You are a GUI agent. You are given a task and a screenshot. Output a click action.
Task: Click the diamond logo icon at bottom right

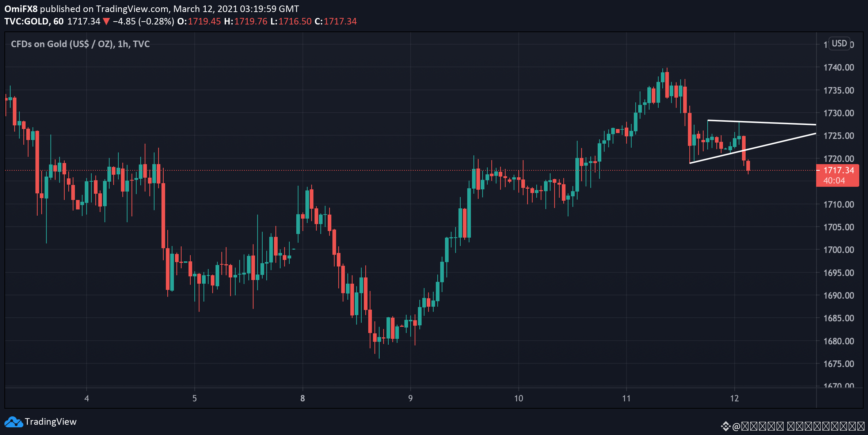(x=725, y=426)
